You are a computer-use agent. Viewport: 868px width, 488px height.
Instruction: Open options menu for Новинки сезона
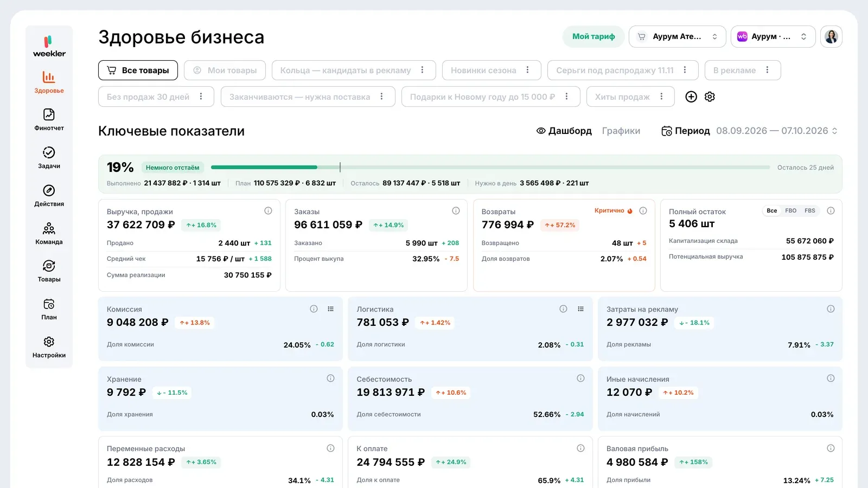point(527,70)
